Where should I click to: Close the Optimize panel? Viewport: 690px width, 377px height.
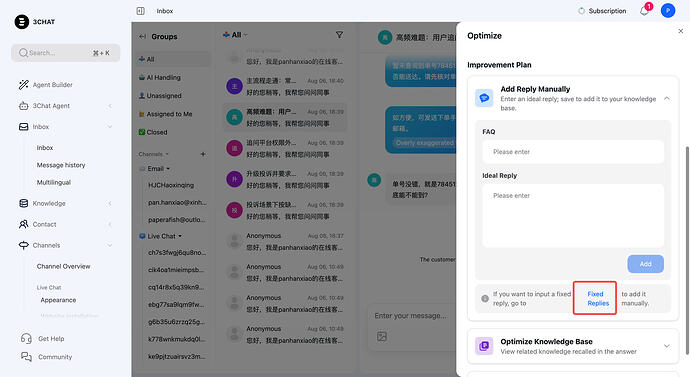(681, 31)
